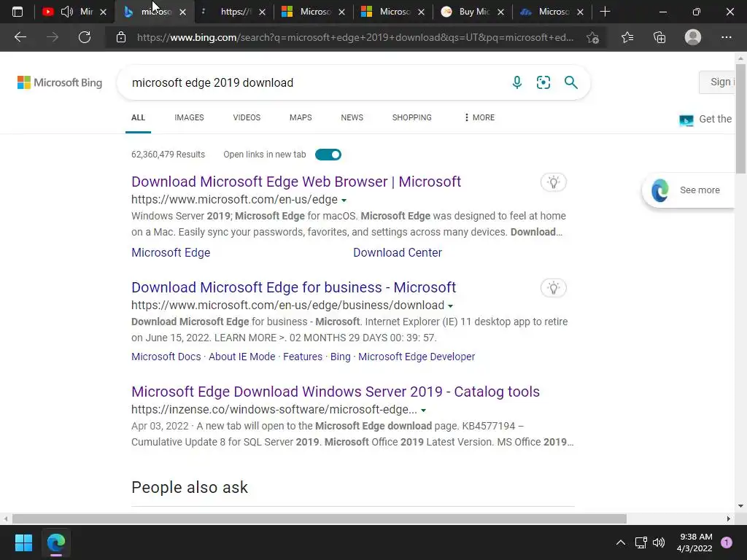Select the VIDEOS search tab
The image size is (747, 560).
247,117
